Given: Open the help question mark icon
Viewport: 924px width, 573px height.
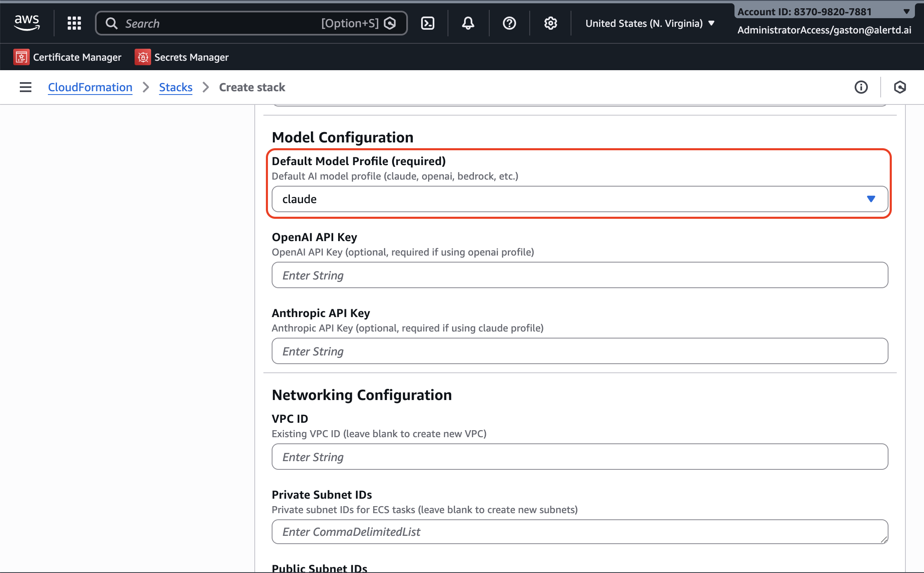Looking at the screenshot, I should pos(509,23).
